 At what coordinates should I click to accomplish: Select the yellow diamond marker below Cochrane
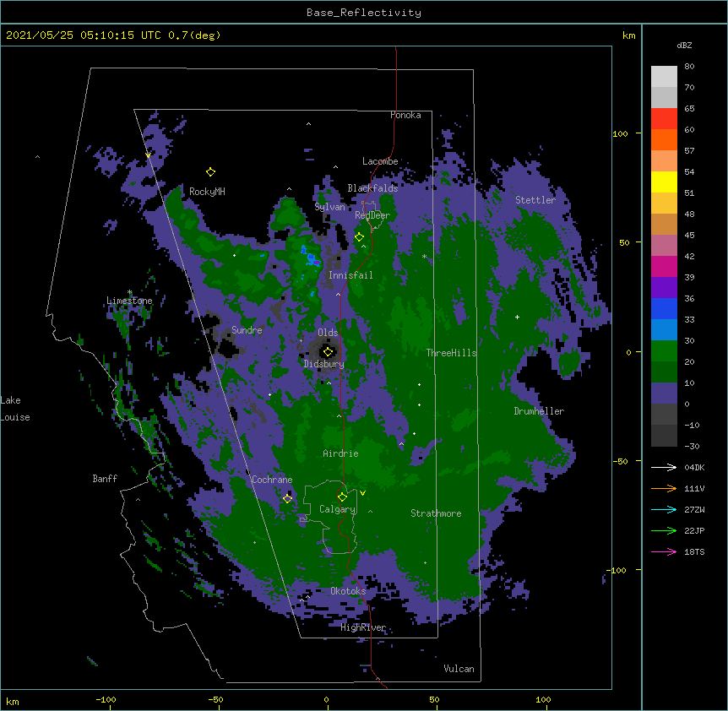point(287,499)
